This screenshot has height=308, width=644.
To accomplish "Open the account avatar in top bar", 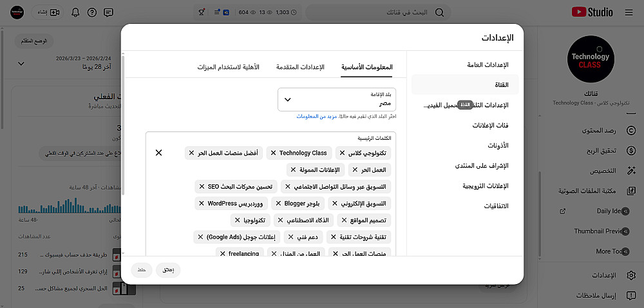I will (17, 12).
